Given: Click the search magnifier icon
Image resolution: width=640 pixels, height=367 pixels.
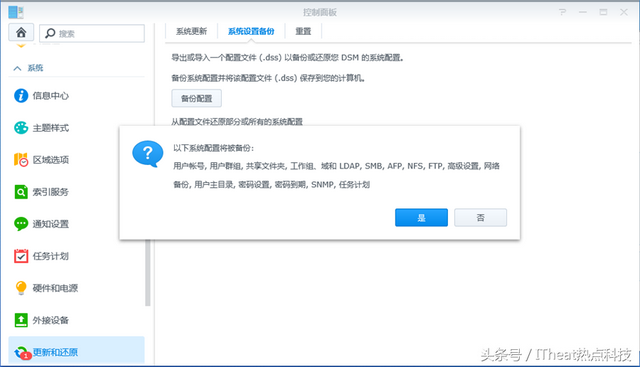Looking at the screenshot, I should pyautogui.click(x=50, y=33).
